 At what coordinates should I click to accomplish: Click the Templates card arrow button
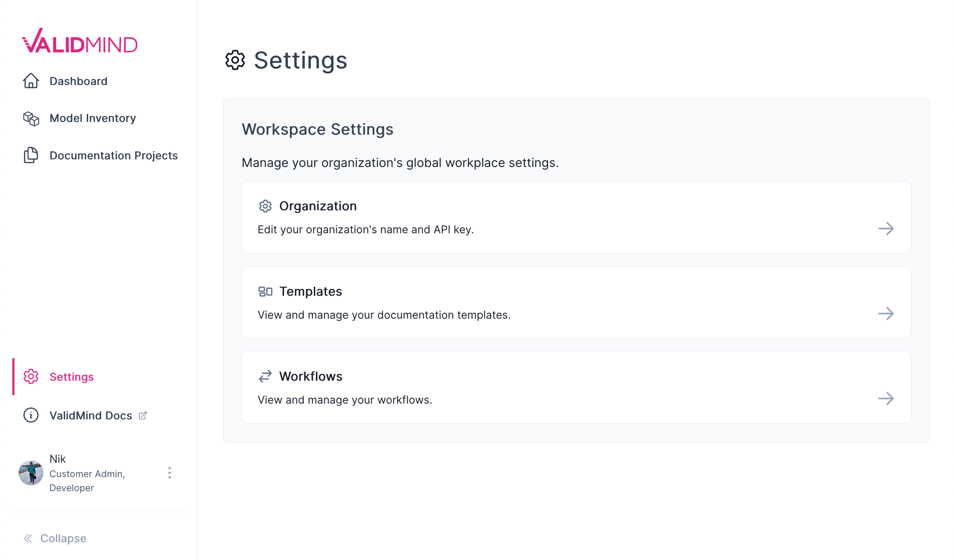point(887,314)
